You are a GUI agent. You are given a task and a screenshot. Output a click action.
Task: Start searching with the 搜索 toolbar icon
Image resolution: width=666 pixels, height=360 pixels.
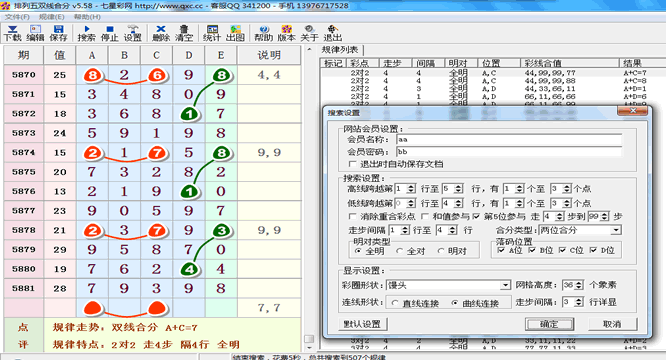pos(87,33)
